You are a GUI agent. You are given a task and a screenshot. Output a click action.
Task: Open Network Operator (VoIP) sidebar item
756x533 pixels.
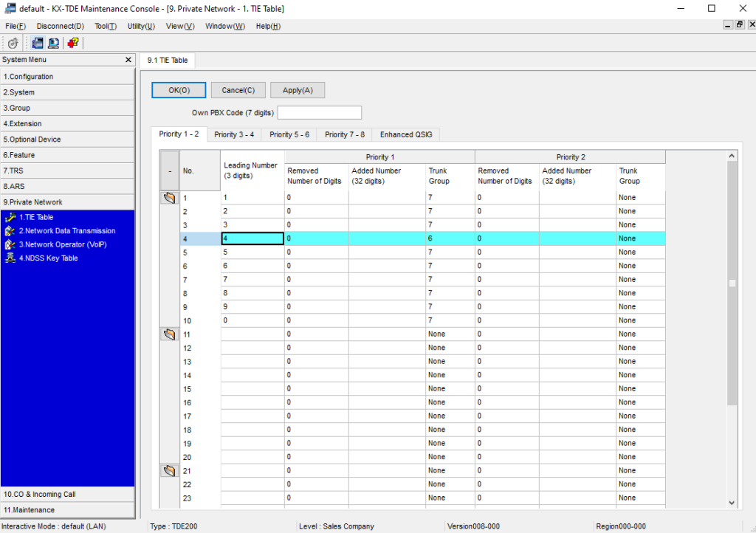(x=63, y=244)
